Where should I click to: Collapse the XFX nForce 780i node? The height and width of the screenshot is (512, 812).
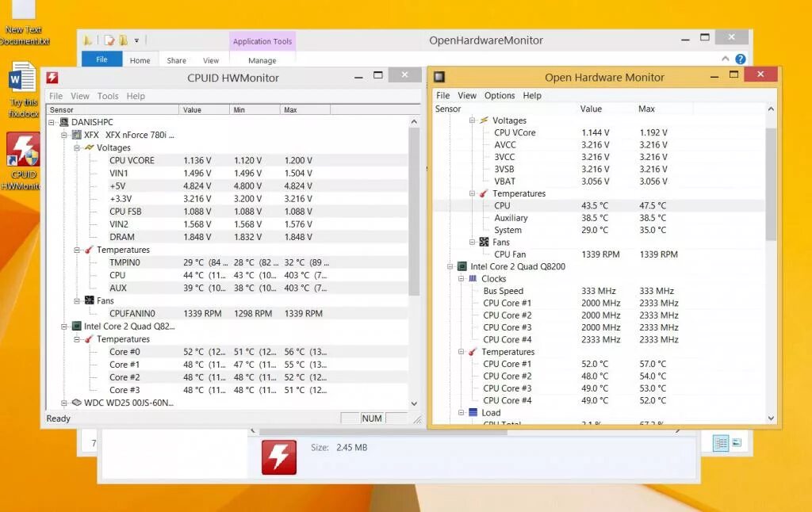coord(63,135)
